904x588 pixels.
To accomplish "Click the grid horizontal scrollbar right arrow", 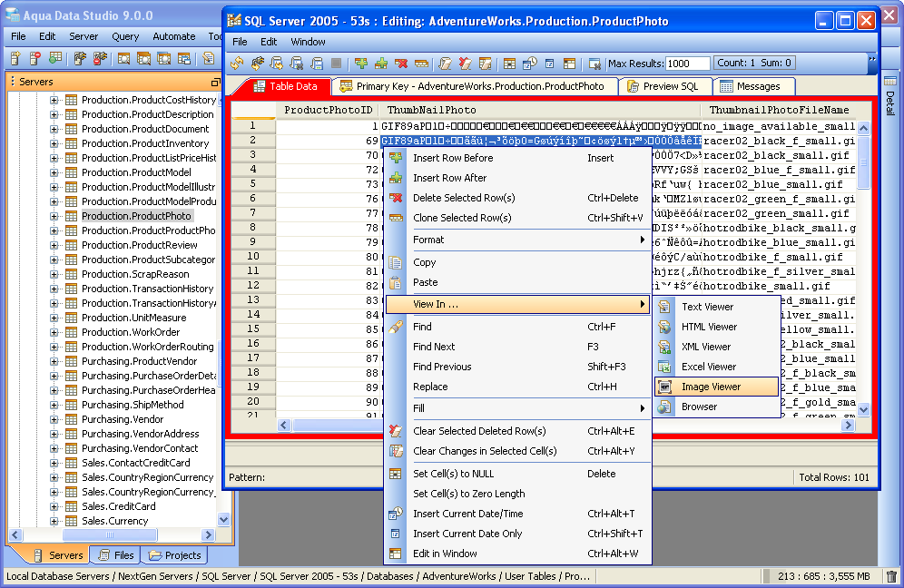I will click(x=848, y=426).
